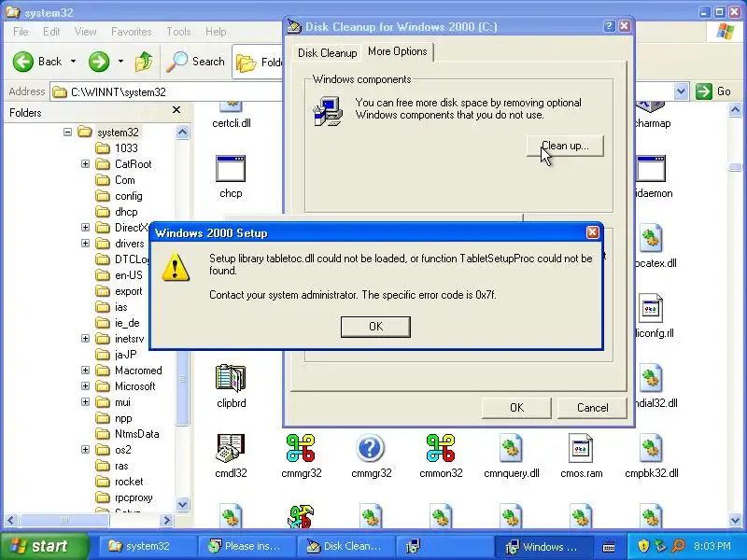Open the Favorites menu in Explorer
Image resolution: width=747 pixels, height=560 pixels.
click(x=131, y=32)
